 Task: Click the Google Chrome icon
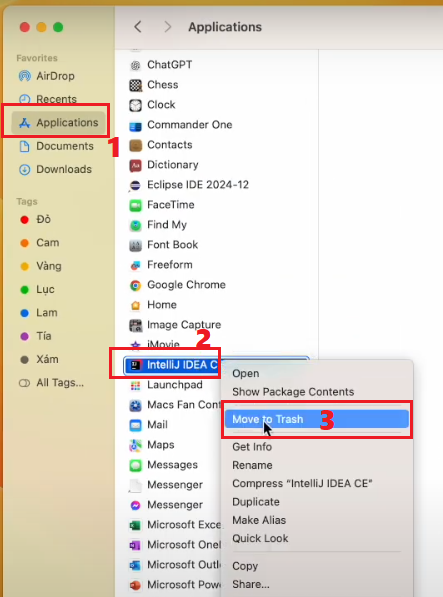pyautogui.click(x=135, y=285)
